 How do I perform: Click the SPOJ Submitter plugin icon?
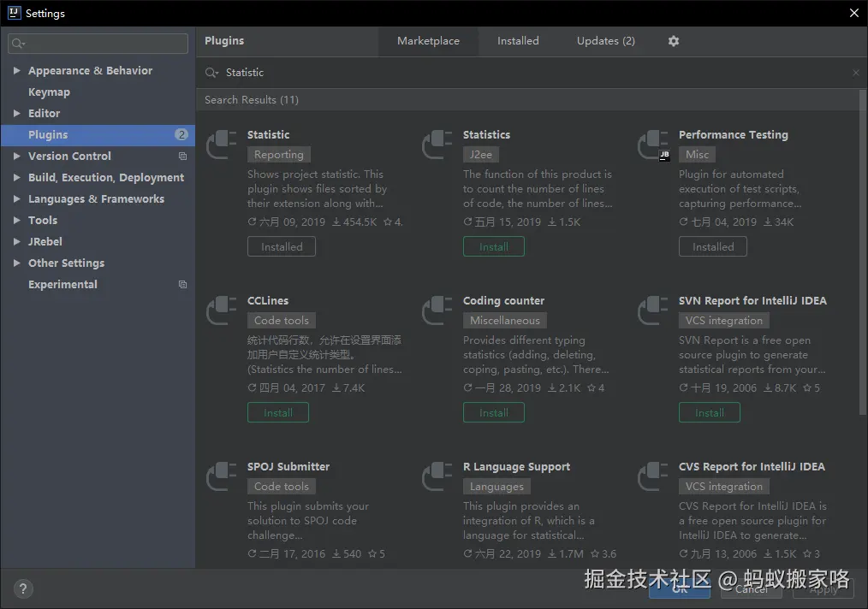click(223, 476)
